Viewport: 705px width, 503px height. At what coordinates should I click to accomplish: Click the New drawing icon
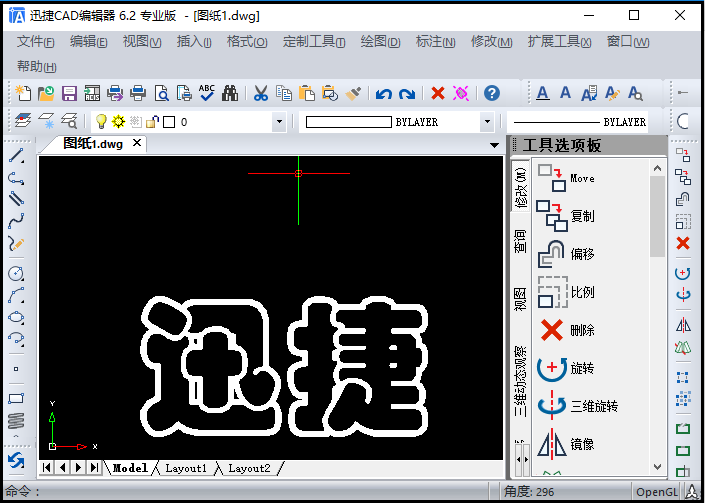(23, 93)
